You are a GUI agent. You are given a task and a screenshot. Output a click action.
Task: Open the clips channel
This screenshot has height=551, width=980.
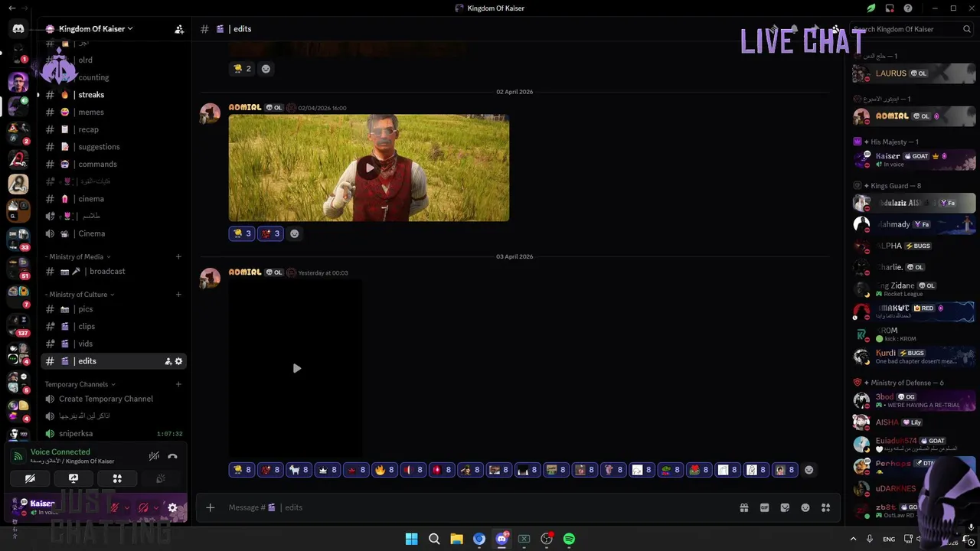[x=113, y=327]
